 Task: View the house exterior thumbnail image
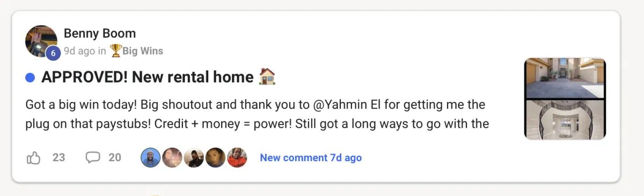tap(565, 78)
